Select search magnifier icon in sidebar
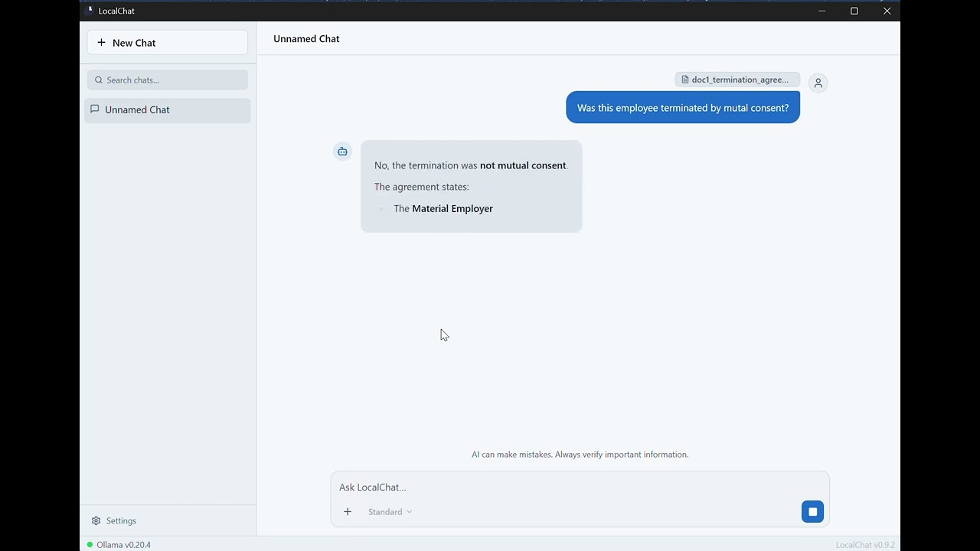Screen dimensions: 980x551 pyautogui.click(x=99, y=80)
